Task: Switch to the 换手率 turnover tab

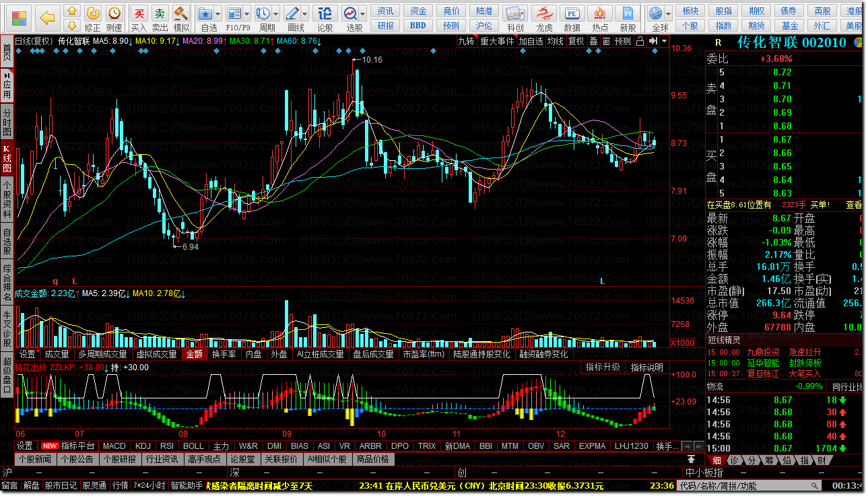Action: pos(224,354)
